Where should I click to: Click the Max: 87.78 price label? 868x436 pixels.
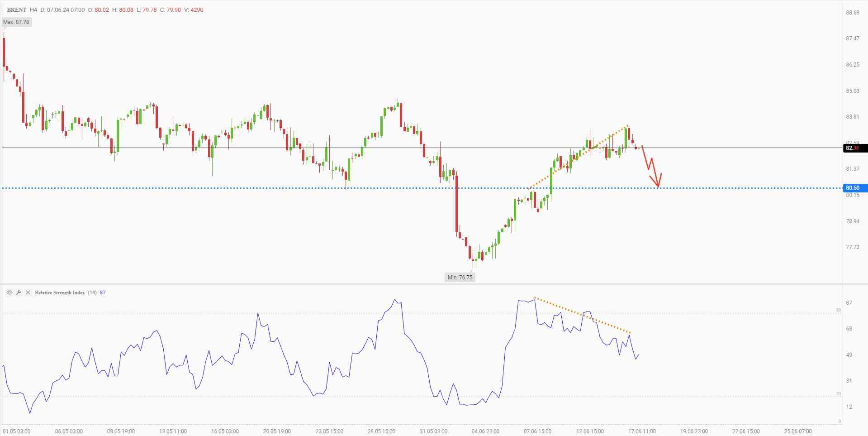[x=16, y=22]
